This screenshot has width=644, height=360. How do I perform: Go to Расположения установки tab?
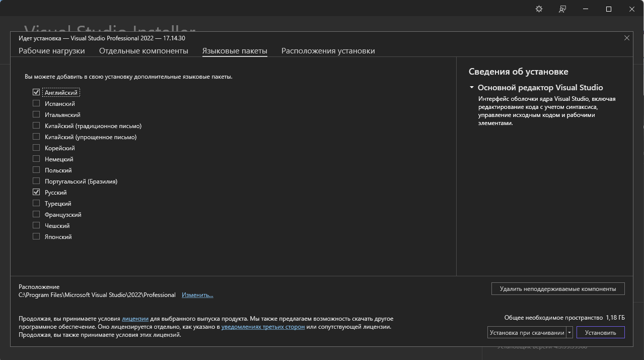[328, 51]
